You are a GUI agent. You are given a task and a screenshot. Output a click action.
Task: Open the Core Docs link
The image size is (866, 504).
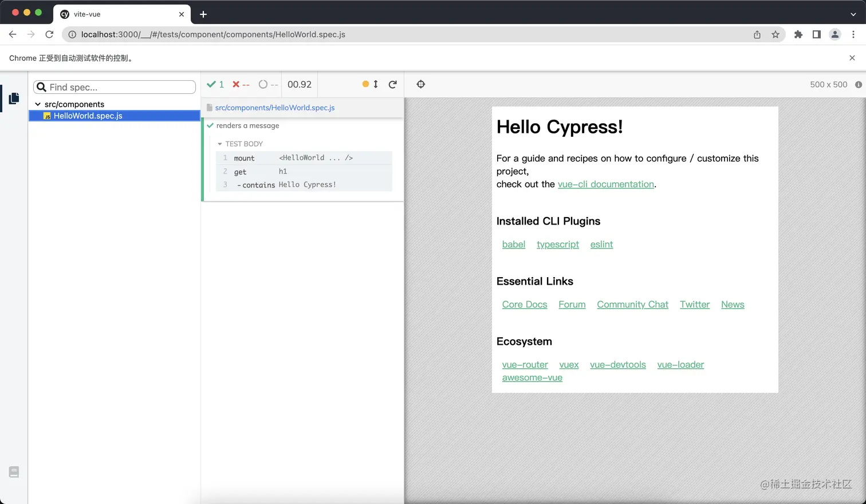[x=525, y=304]
